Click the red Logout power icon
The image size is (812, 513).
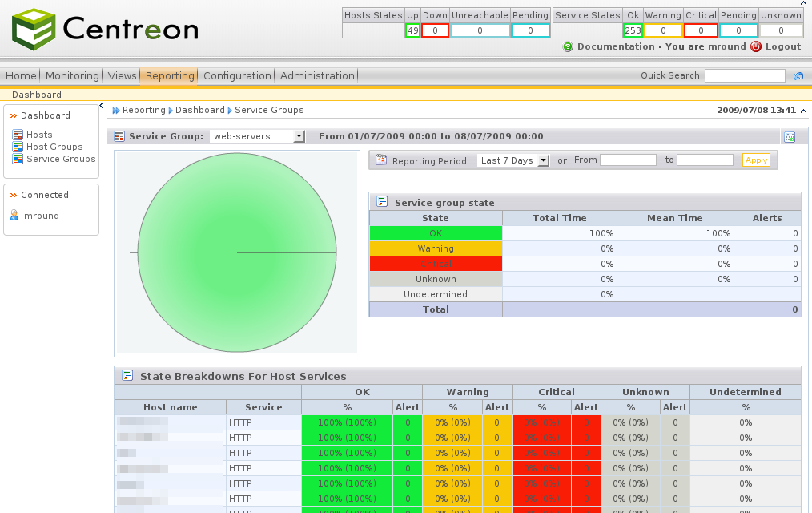[756, 47]
